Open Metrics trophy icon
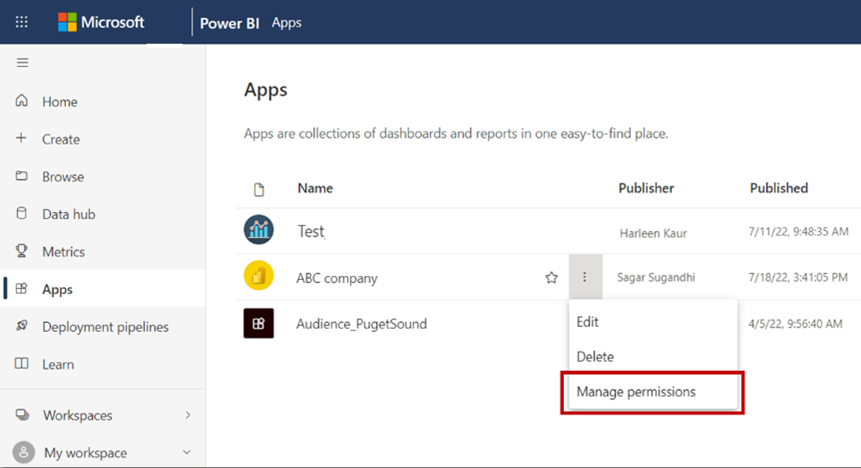 [22, 252]
